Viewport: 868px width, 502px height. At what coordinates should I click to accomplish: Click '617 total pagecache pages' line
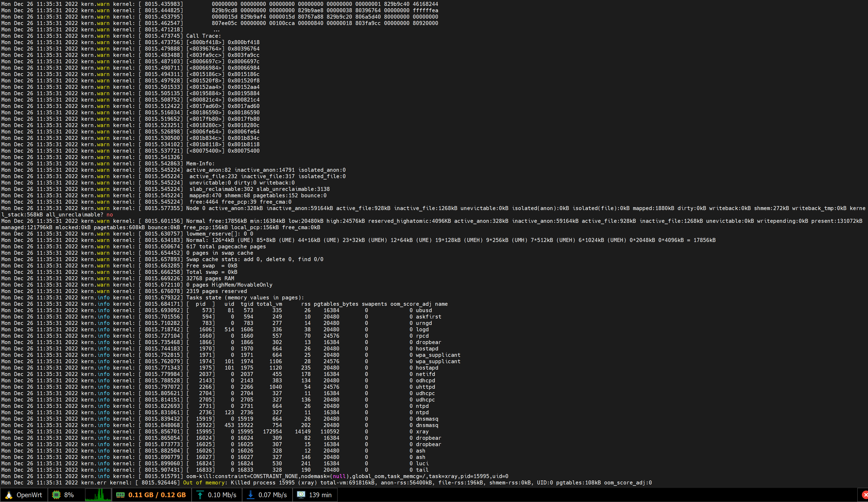tap(226, 247)
